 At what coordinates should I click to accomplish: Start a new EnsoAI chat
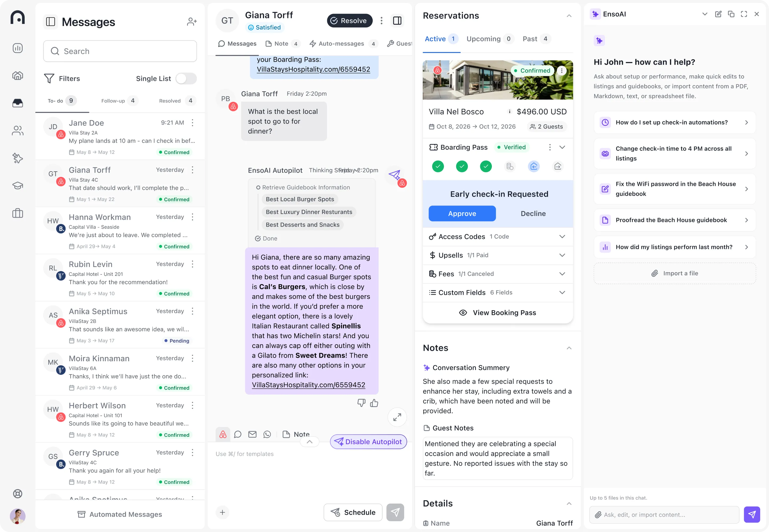(x=718, y=14)
